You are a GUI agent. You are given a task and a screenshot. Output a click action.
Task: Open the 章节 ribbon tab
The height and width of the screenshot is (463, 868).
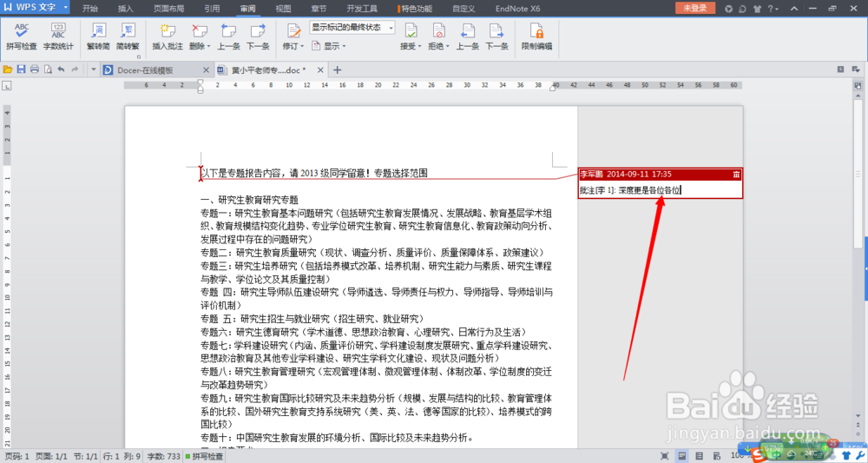[319, 9]
